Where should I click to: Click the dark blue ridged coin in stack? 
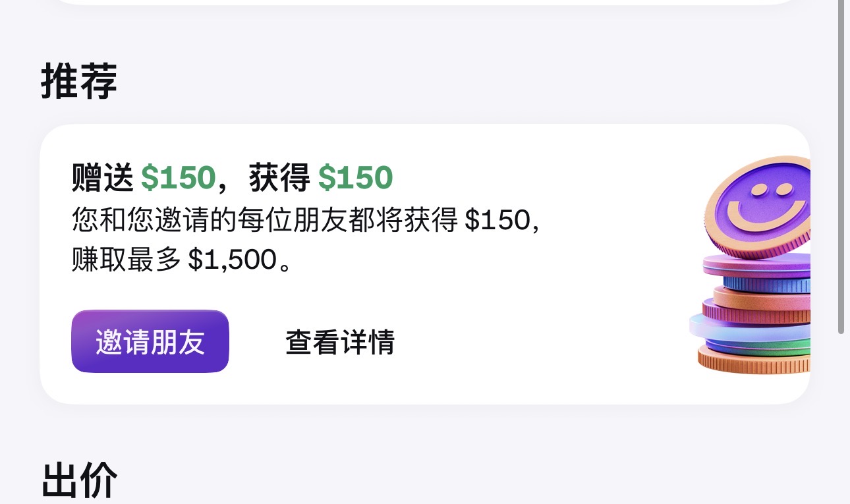[x=768, y=285]
